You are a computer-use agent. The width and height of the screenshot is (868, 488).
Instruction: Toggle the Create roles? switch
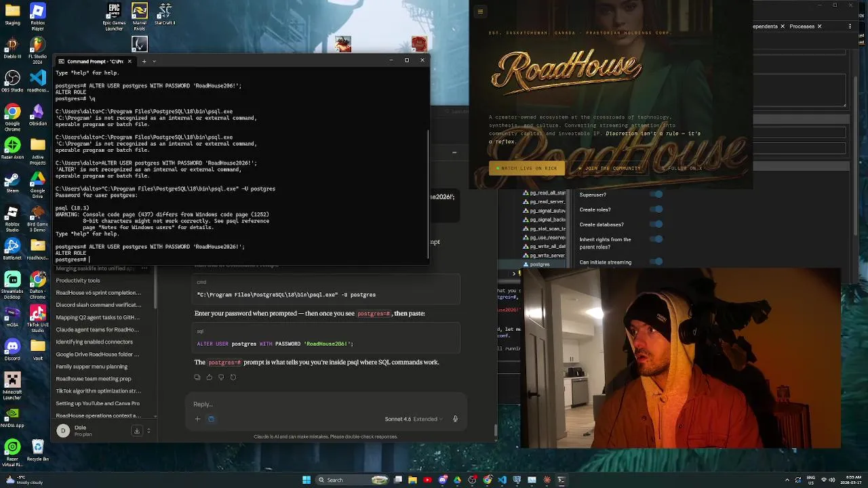[x=656, y=209]
